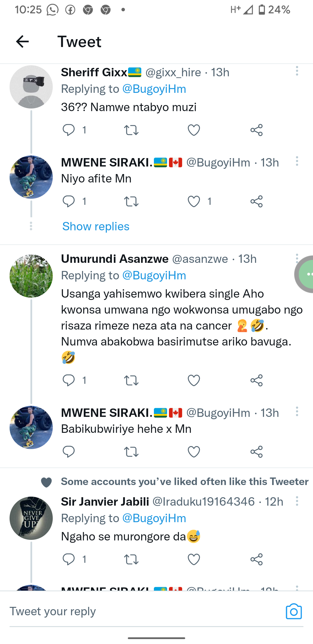Like Sheriff Gixx's reply
The width and height of the screenshot is (313, 644).
[x=194, y=130]
